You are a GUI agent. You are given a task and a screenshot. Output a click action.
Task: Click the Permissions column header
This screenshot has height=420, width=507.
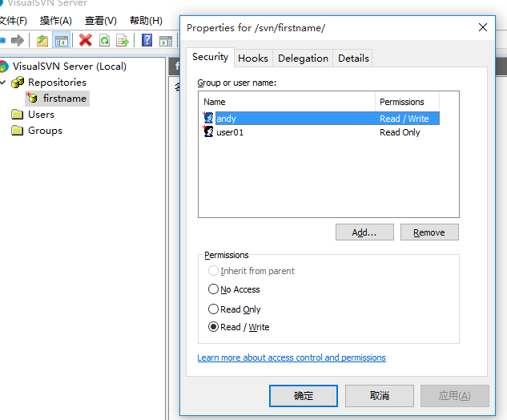point(408,102)
